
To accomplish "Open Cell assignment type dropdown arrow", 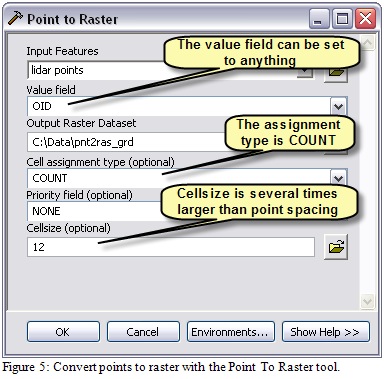I will pyautogui.click(x=338, y=178).
